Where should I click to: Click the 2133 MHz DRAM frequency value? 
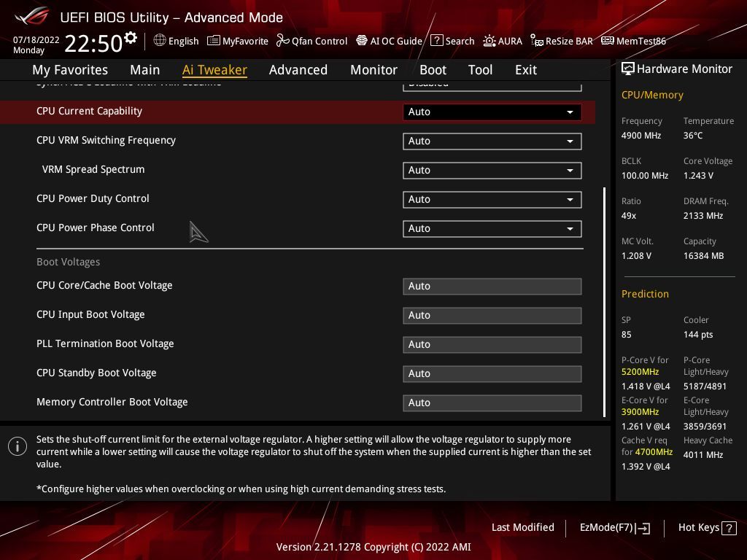click(x=703, y=216)
